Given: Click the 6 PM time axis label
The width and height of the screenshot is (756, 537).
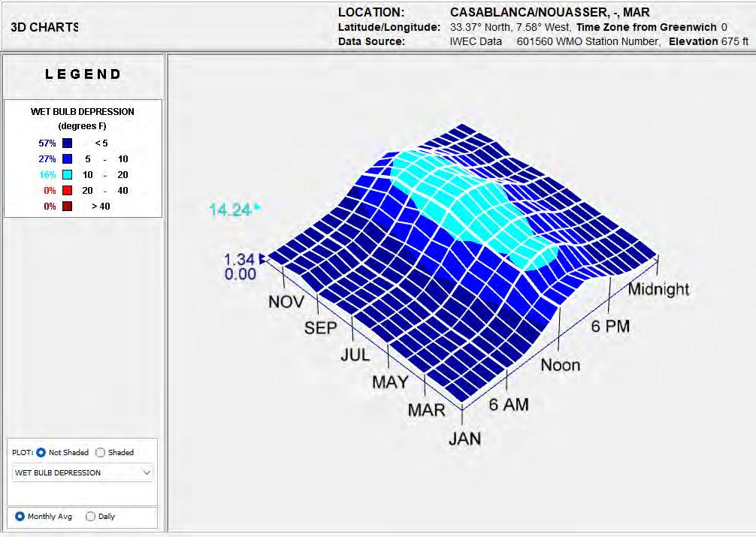Looking at the screenshot, I should (x=610, y=327).
